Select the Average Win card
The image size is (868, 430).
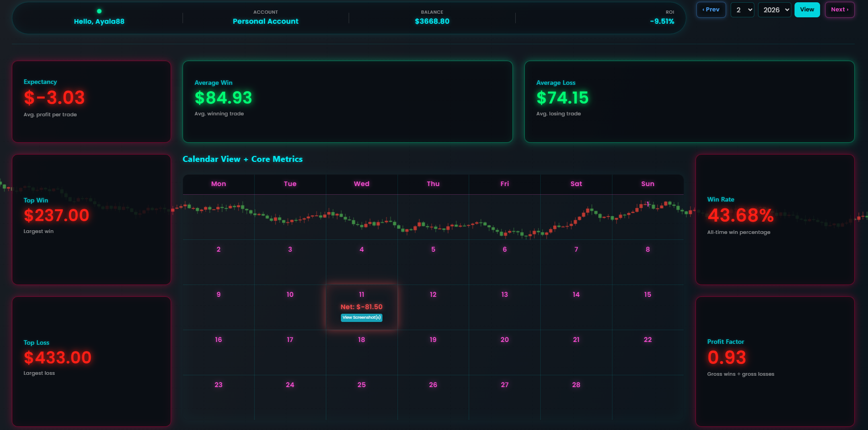pos(347,102)
